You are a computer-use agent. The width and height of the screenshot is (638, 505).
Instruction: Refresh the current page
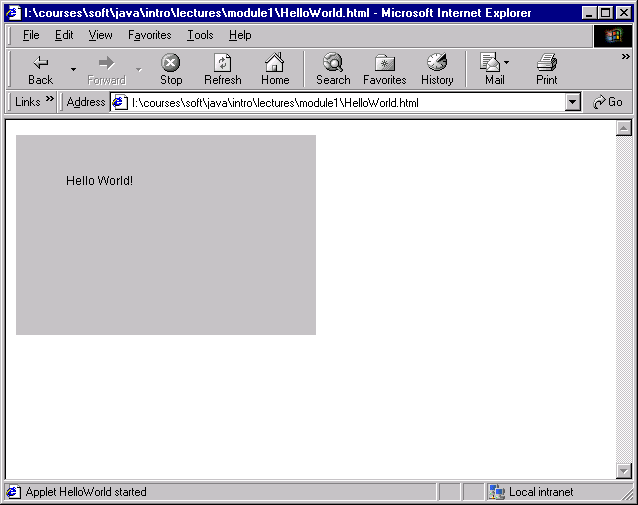pos(222,69)
